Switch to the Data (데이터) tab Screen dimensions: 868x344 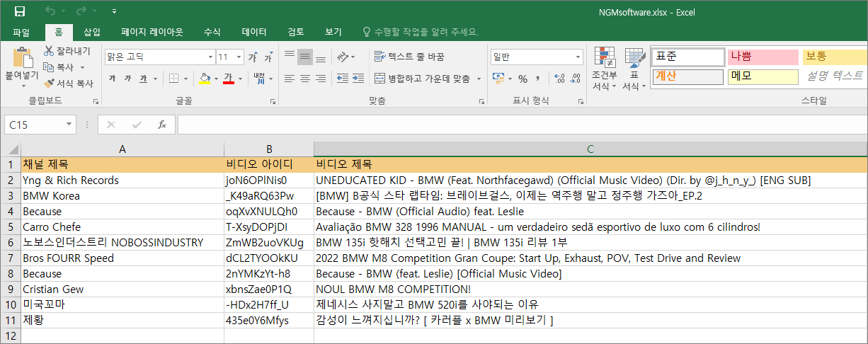(254, 32)
